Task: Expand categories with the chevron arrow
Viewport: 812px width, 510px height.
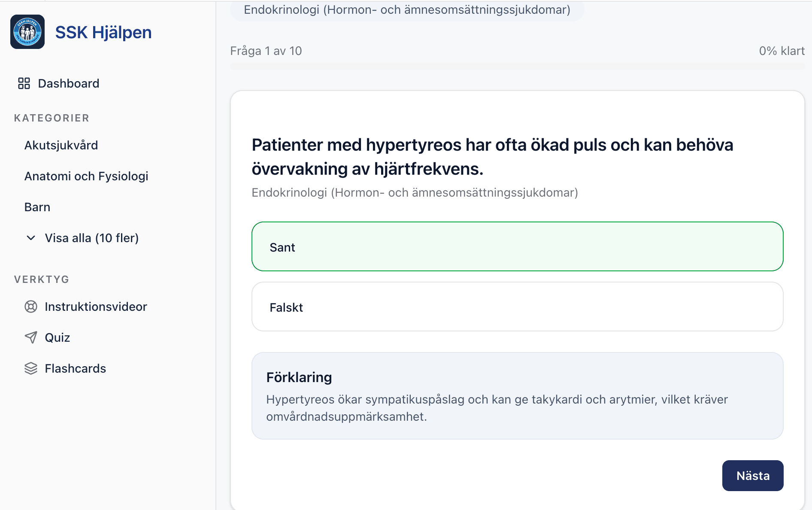Action: coord(31,238)
